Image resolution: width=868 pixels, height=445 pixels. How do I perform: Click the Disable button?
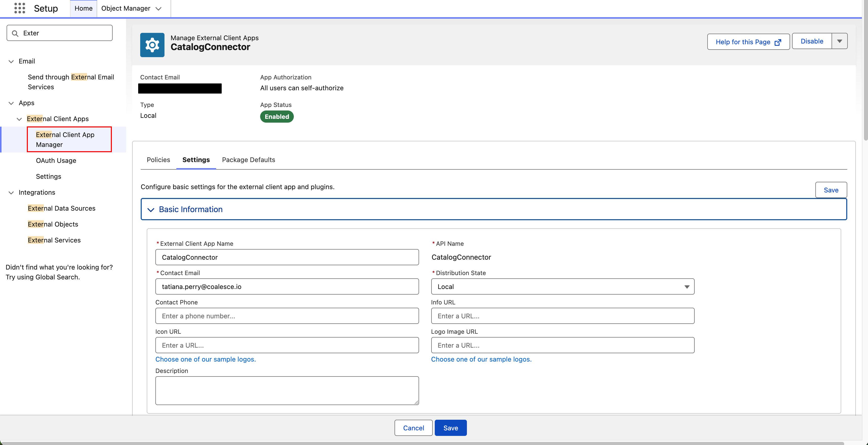pyautogui.click(x=811, y=41)
